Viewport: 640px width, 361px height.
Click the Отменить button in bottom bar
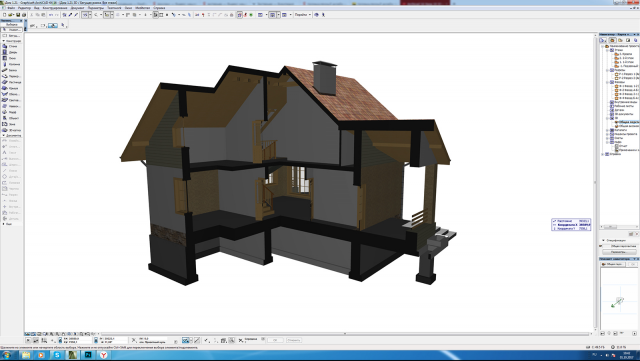294,340
